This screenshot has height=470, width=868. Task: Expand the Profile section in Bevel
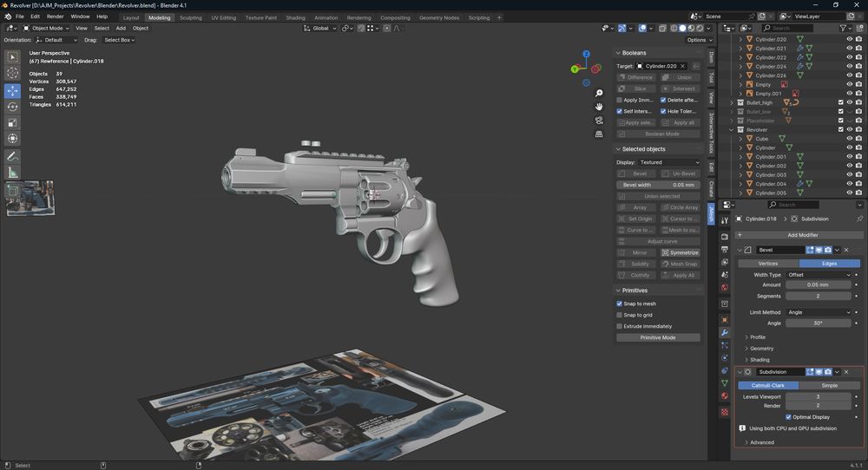755,337
